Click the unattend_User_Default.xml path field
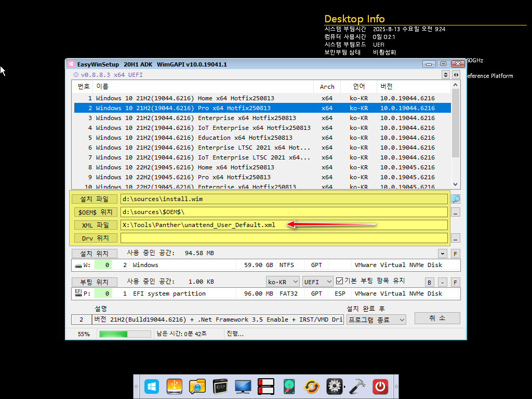 click(284, 225)
